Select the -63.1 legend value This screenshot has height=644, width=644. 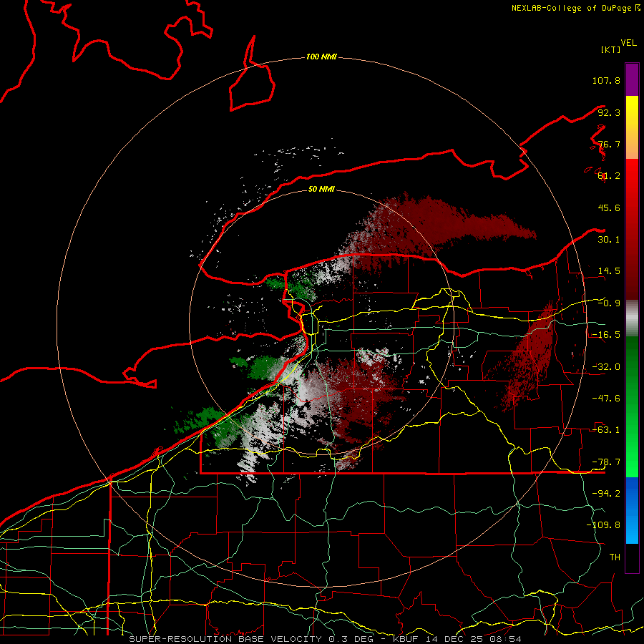(x=606, y=430)
